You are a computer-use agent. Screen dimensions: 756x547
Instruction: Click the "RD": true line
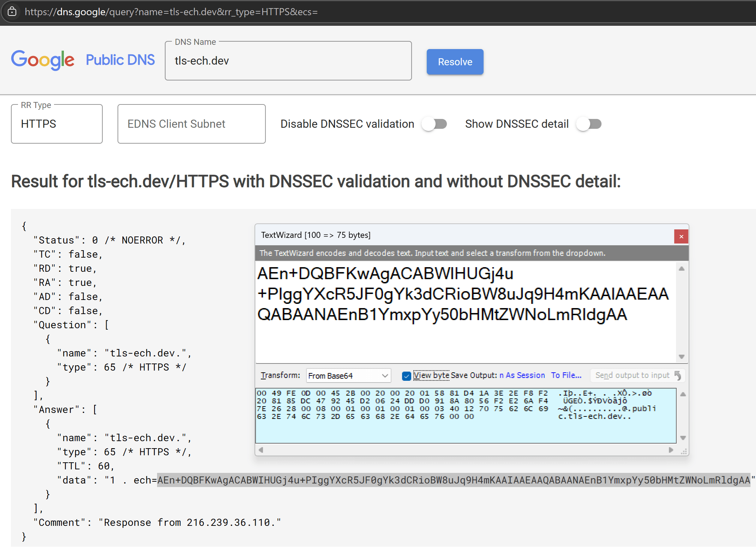pos(65,269)
